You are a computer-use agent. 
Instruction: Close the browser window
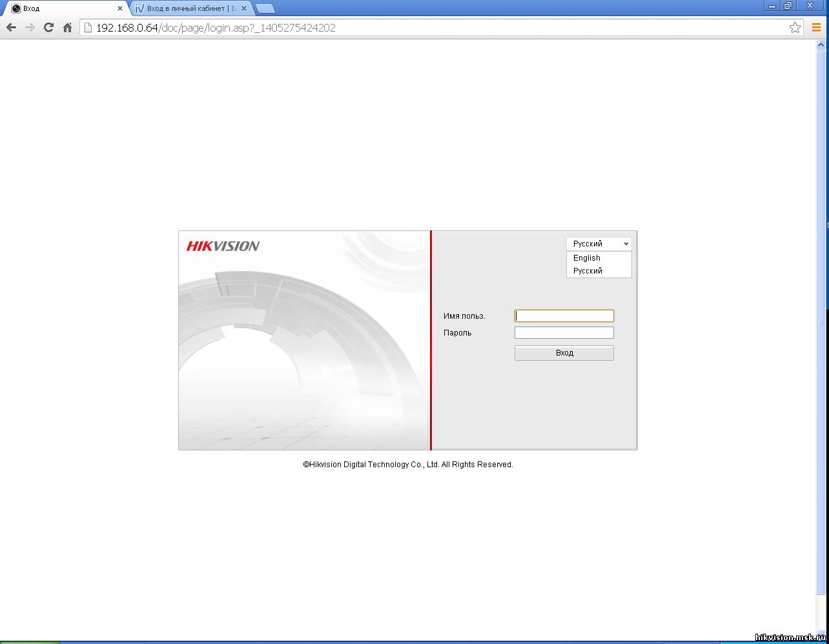(810, 6)
